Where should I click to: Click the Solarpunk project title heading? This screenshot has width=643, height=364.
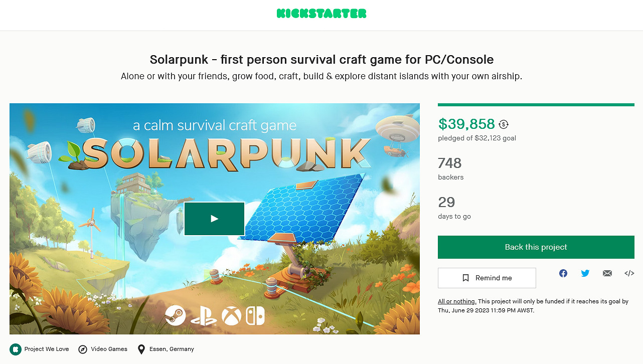[x=321, y=60]
